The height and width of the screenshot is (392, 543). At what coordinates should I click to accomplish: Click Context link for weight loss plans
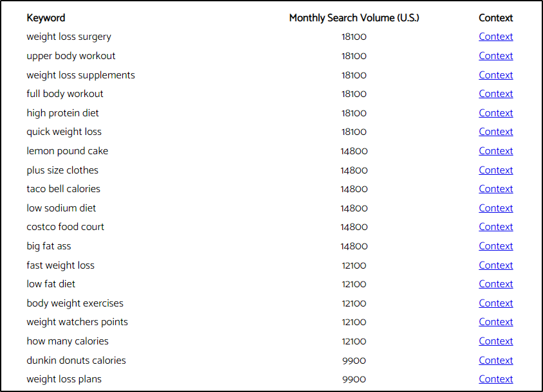point(495,379)
